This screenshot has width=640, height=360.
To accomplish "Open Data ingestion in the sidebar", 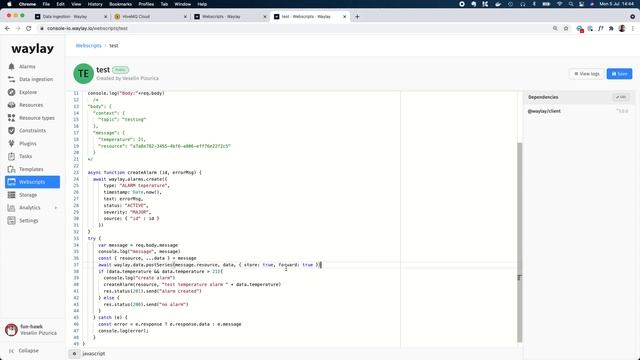I will click(x=36, y=79).
